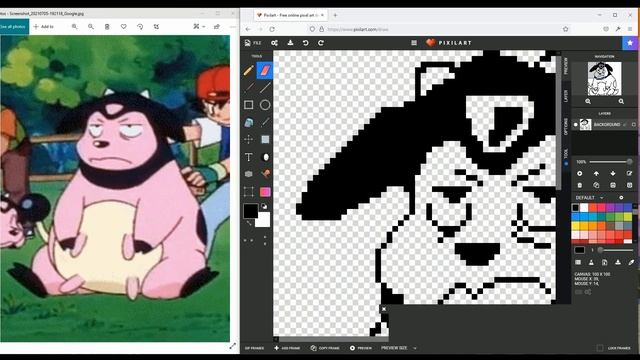
Task: Click Add Frame button
Action: pos(287,348)
